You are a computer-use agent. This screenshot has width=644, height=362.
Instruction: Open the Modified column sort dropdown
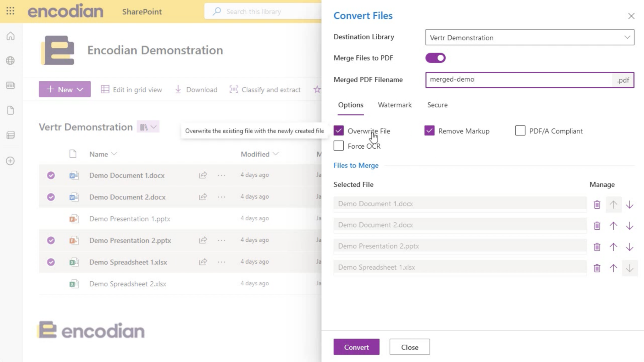coord(260,154)
